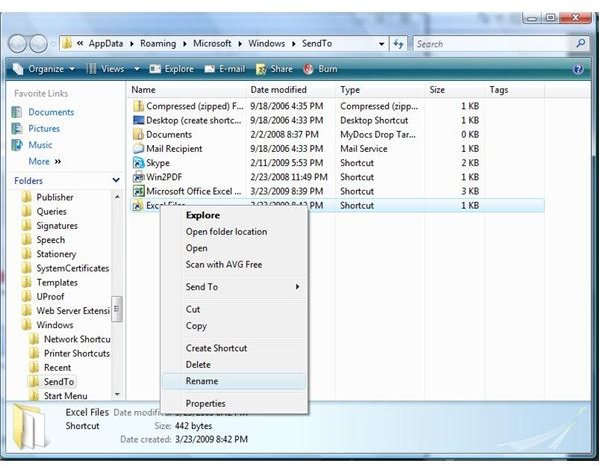This screenshot has width=600, height=466.
Task: Select the Excel Files shortcut icon
Action: [x=137, y=205]
